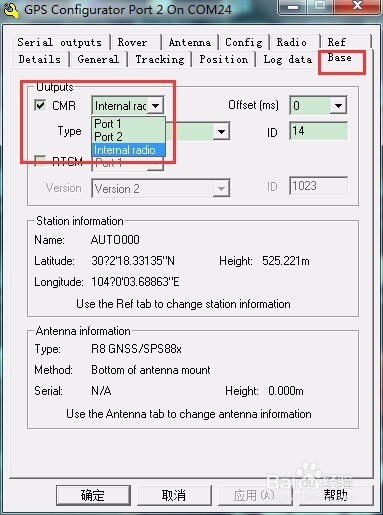
Task: Click station name AUTO000
Action: click(115, 240)
